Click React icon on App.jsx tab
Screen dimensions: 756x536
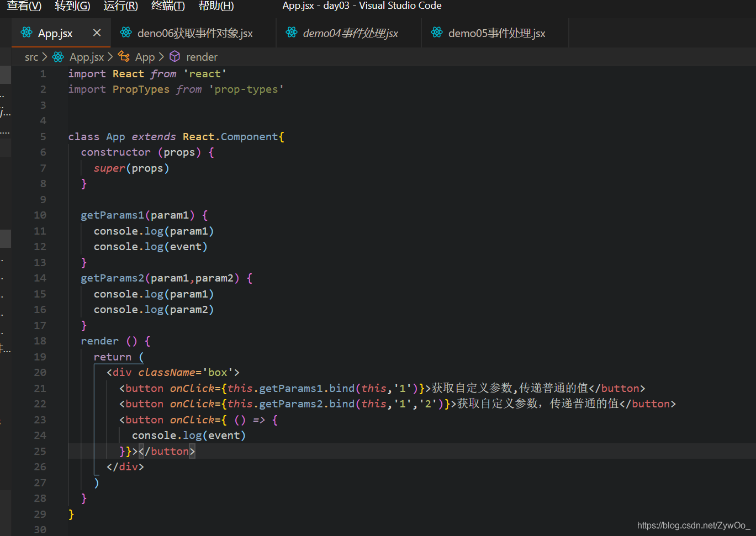click(x=27, y=33)
